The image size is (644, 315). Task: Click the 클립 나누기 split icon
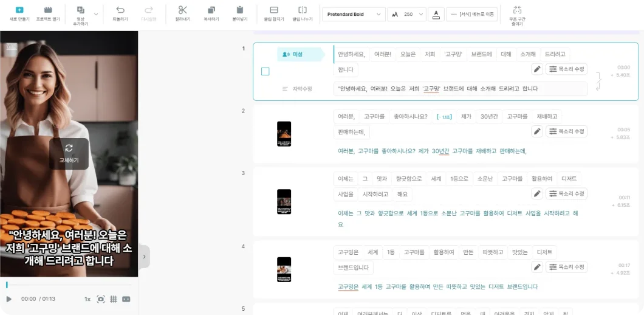[303, 10]
